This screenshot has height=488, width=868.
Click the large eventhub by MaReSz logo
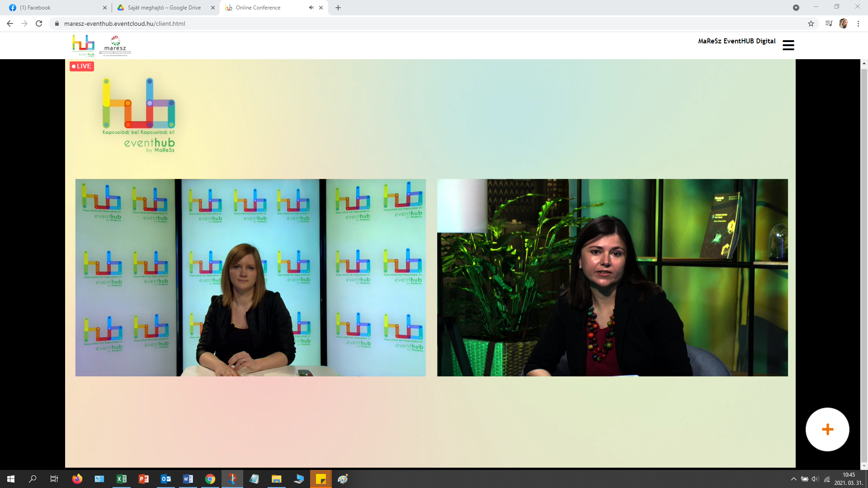click(139, 115)
